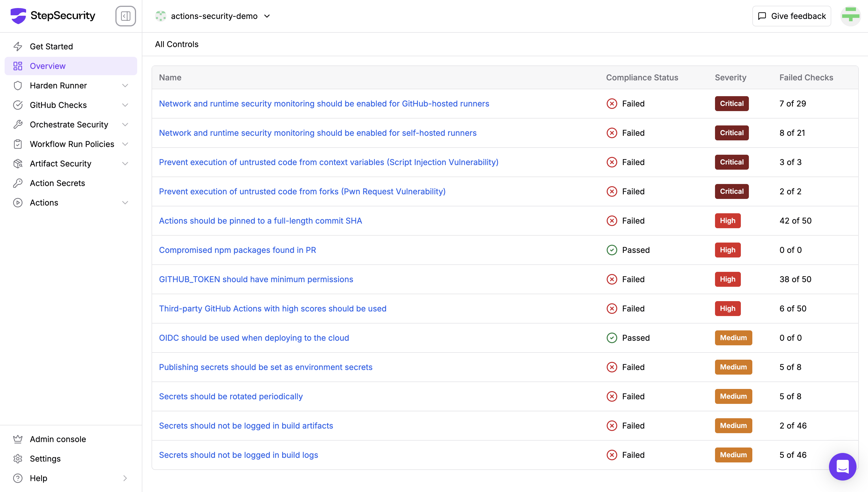Open user avatar menu top right

[850, 16]
